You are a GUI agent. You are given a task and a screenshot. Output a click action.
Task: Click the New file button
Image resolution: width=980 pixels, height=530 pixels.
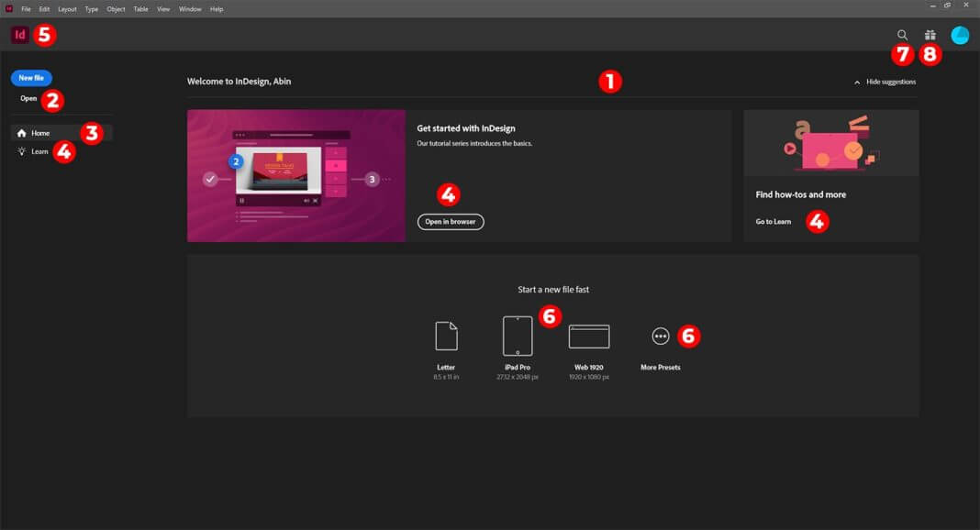click(x=31, y=78)
